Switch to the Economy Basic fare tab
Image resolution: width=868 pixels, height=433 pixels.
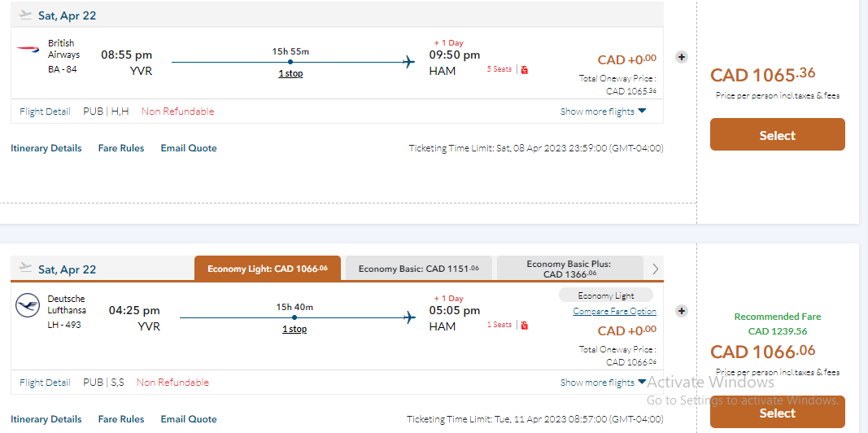pyautogui.click(x=418, y=269)
